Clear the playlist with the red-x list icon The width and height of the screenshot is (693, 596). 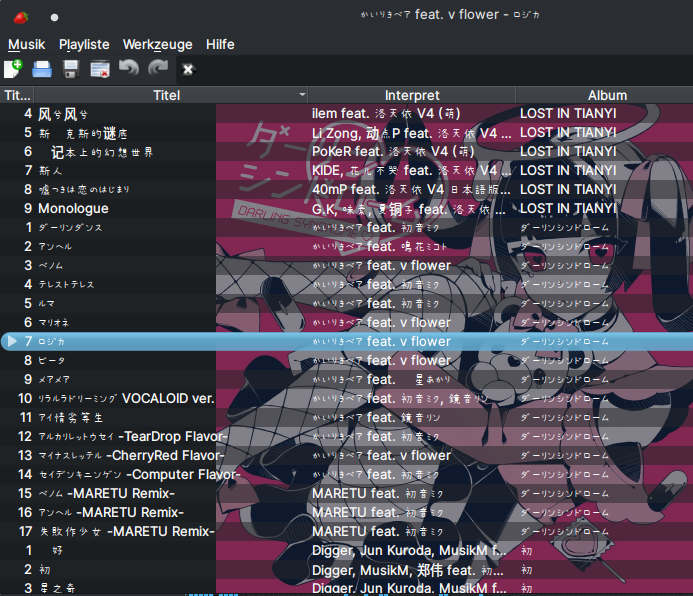100,69
